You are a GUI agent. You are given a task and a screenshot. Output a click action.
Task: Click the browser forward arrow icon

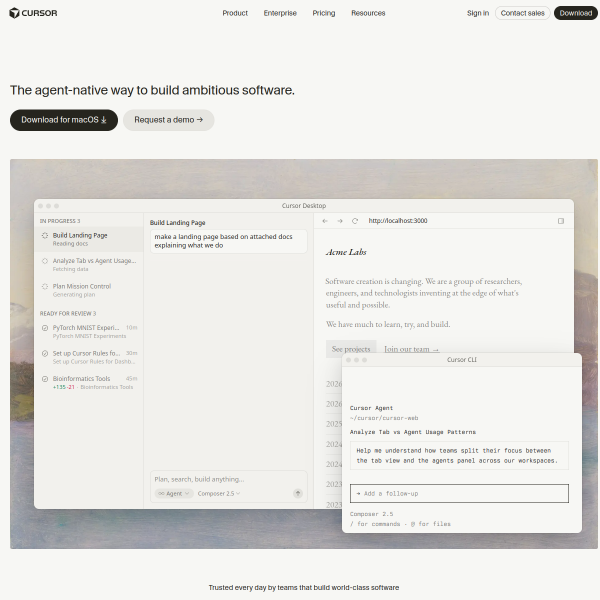[x=340, y=221]
